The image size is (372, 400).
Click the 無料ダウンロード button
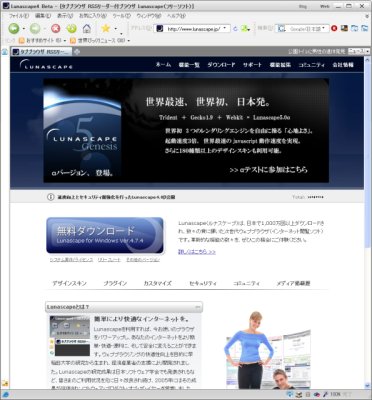(x=105, y=235)
